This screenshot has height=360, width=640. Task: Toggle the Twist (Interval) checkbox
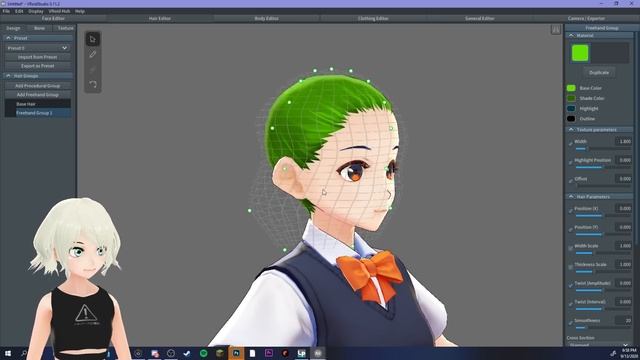point(571,303)
